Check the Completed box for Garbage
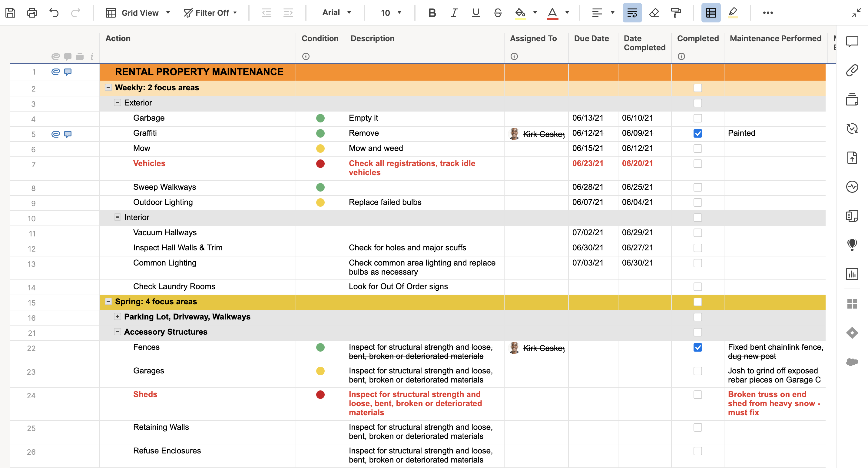Viewport: 868px width, 468px height. coord(697,118)
